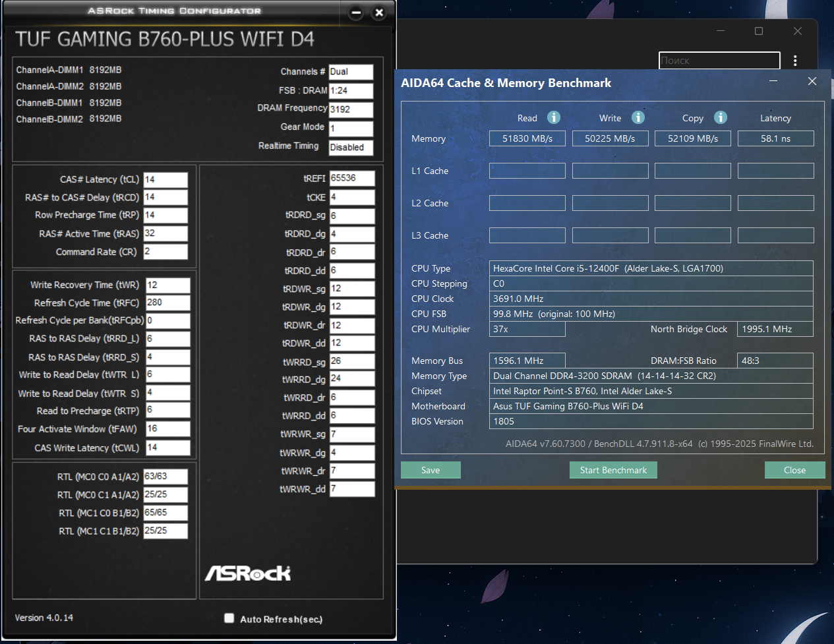
Task: Click the Read info icon in AIDA64
Action: pos(554,117)
